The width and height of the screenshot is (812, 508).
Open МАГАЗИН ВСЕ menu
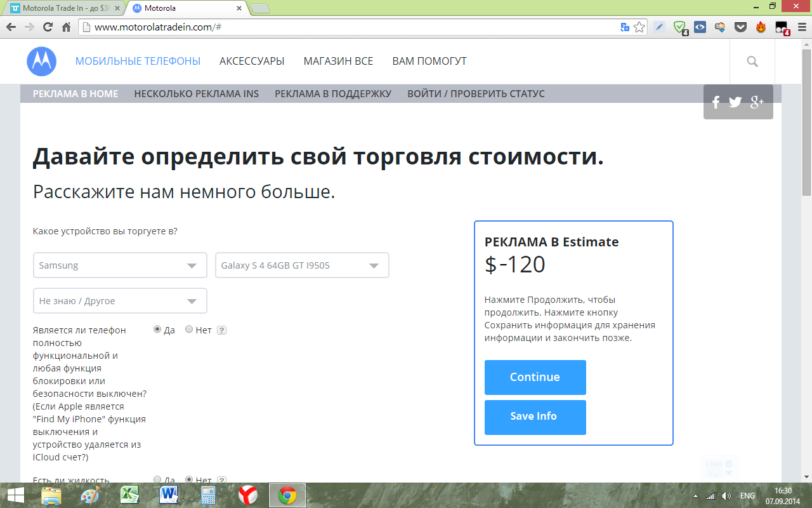pyautogui.click(x=338, y=62)
